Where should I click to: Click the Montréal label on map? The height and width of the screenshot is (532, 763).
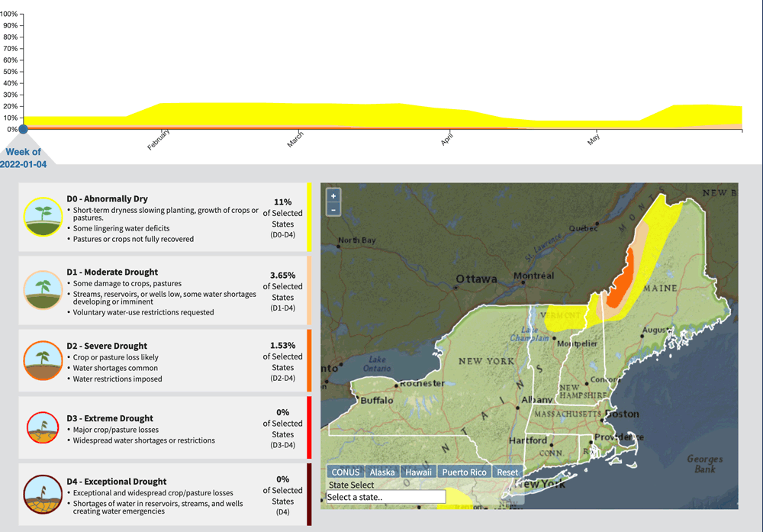coord(533,276)
